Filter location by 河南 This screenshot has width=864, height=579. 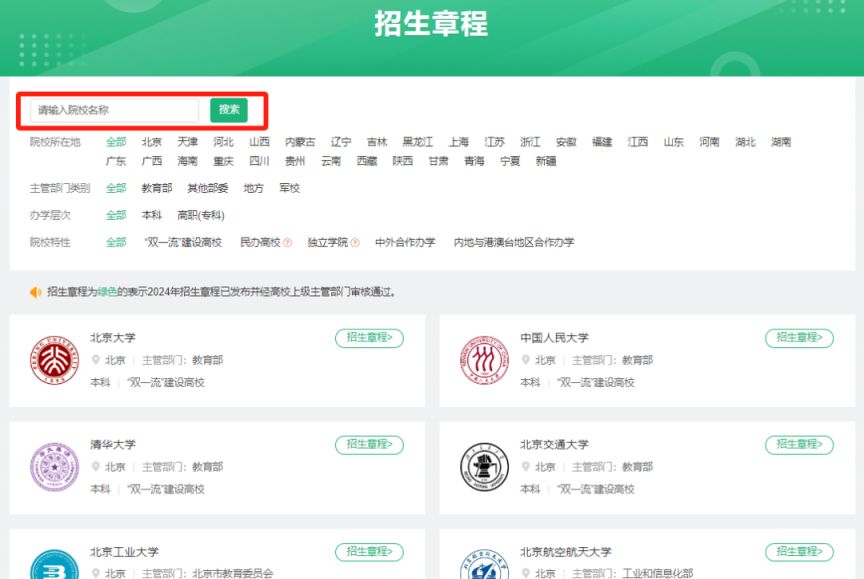[709, 142]
